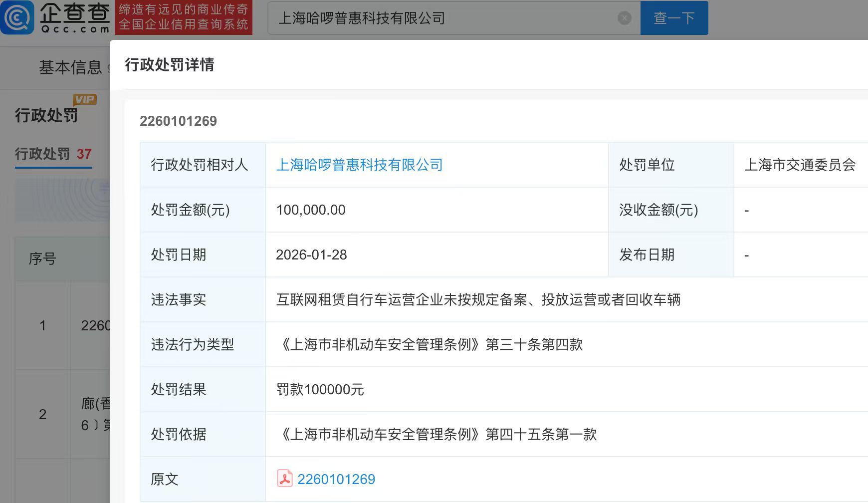The image size is (868, 503).
Task: Click the 处罚依据 label
Action: pyautogui.click(x=179, y=434)
